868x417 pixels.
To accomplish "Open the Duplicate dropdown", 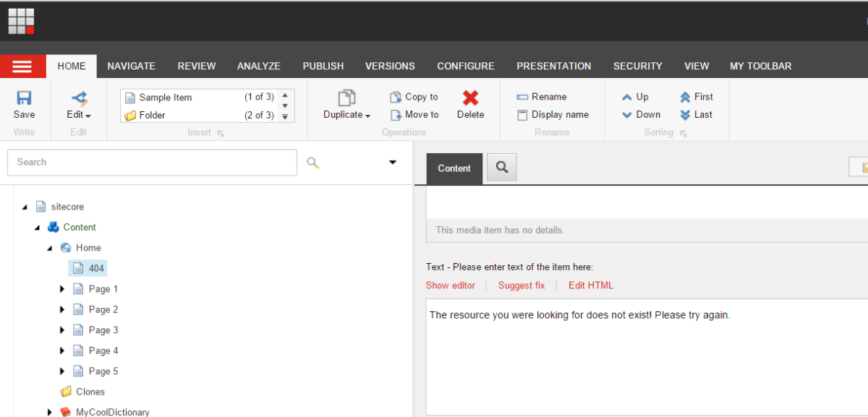I will (347, 115).
